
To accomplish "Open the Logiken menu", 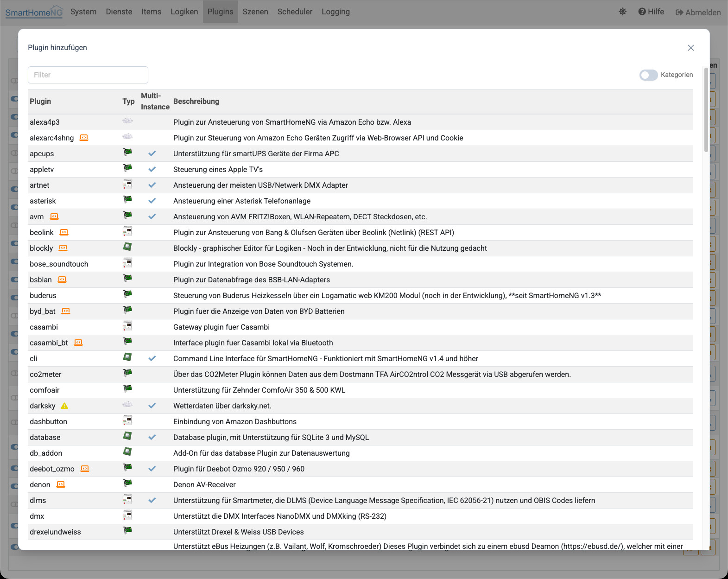I will pos(184,12).
